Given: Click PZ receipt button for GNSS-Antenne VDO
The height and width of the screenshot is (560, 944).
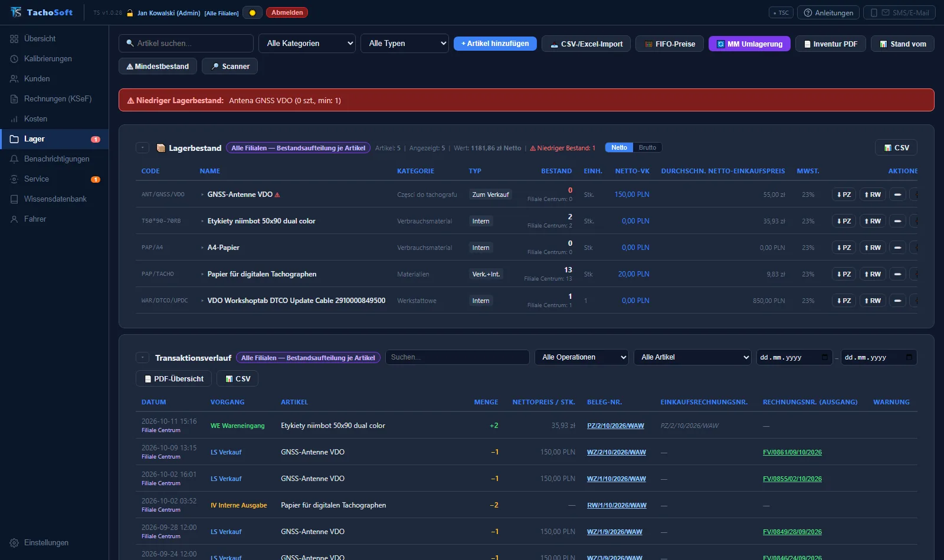Looking at the screenshot, I should (x=844, y=195).
